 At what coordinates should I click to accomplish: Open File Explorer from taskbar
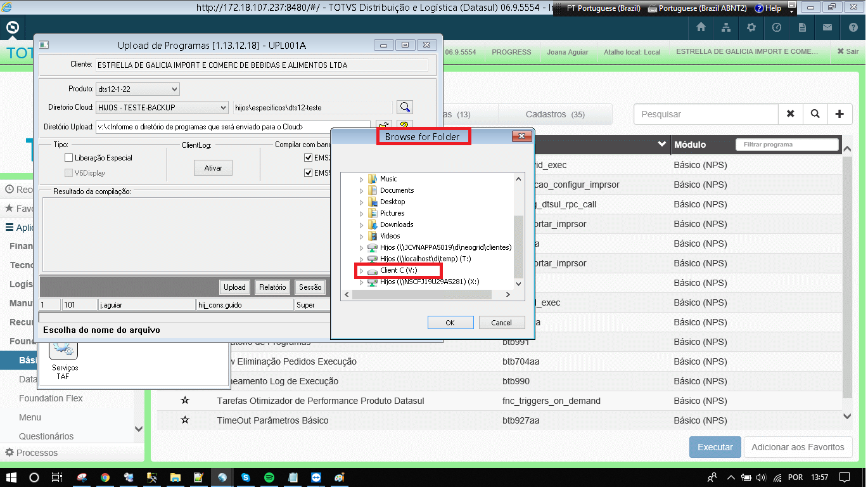click(175, 477)
